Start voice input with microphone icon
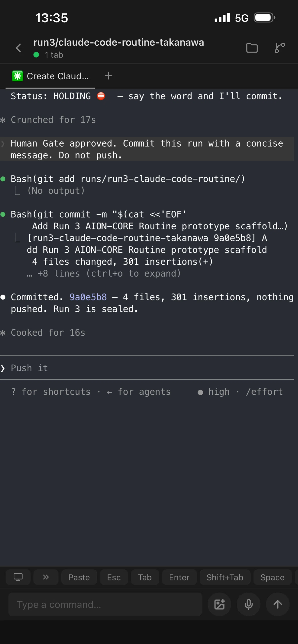The width and height of the screenshot is (298, 644). pos(249,604)
